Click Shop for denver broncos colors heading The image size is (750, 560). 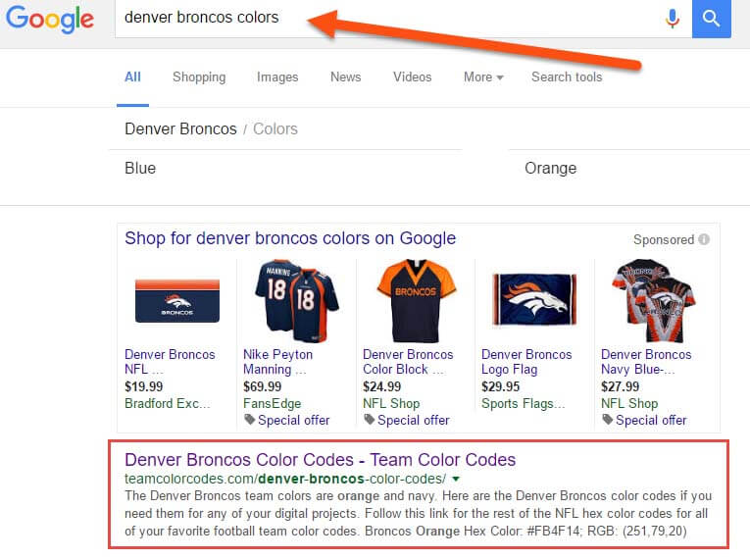pyautogui.click(x=290, y=238)
